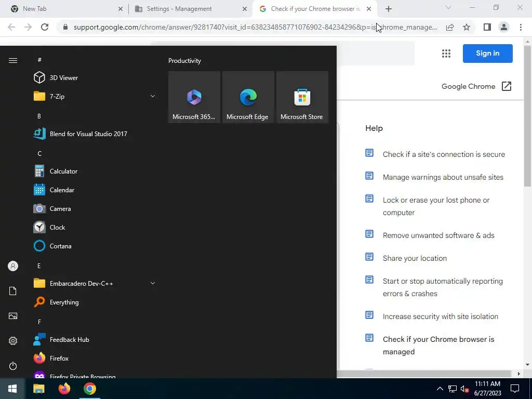Open File Explorer from the taskbar
The image size is (532, 399).
tap(38, 389)
